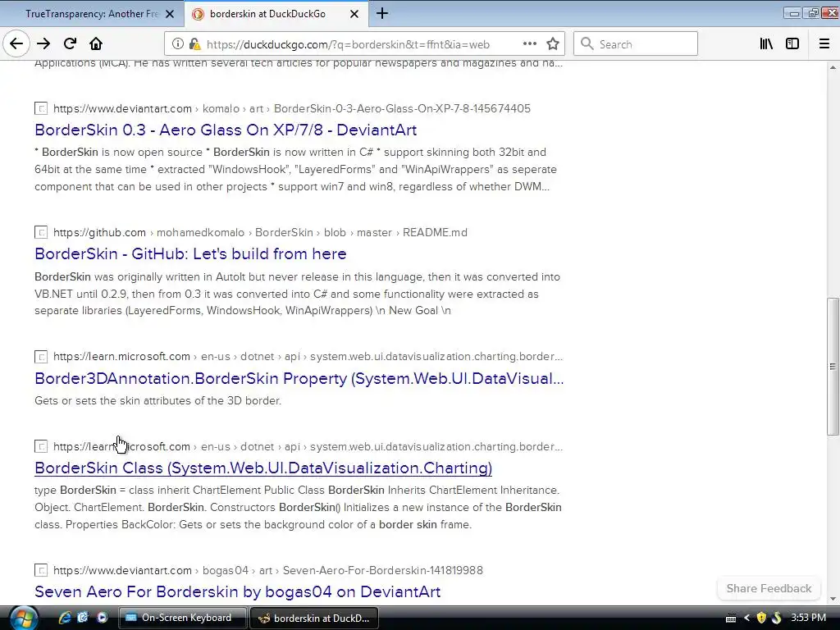Show hidden tray icons arrow
The height and width of the screenshot is (630, 840).
(x=746, y=619)
